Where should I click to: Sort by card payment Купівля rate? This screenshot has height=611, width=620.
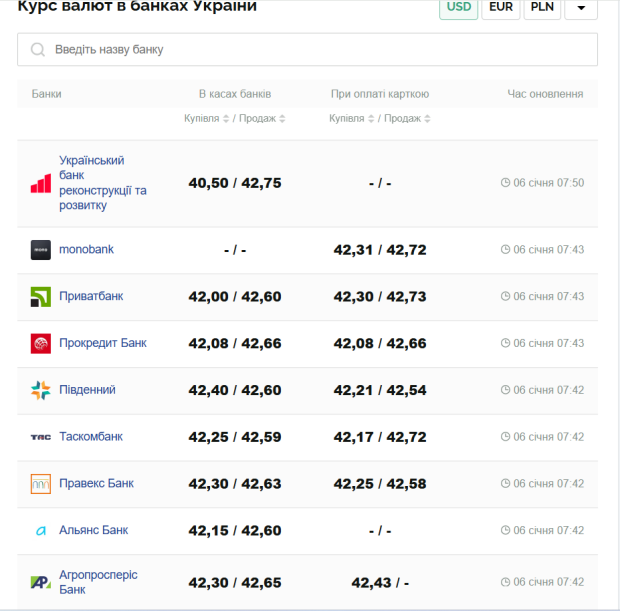pos(352,119)
